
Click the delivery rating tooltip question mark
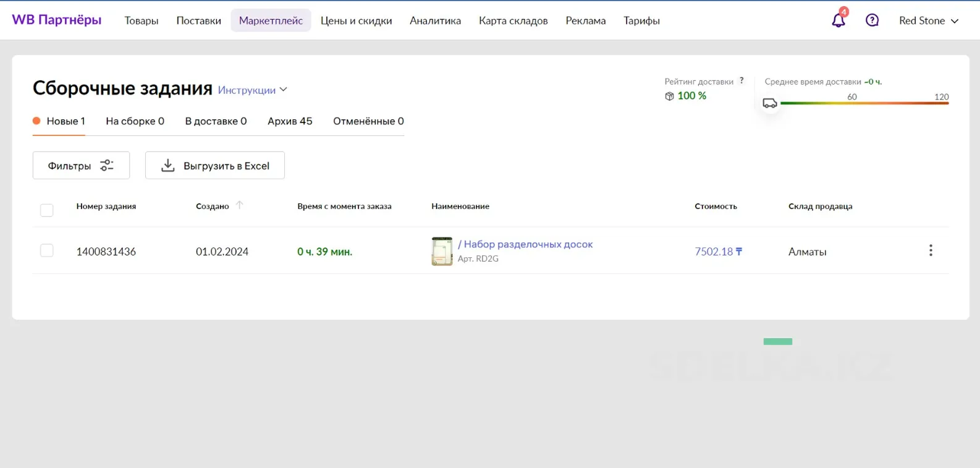741,80
